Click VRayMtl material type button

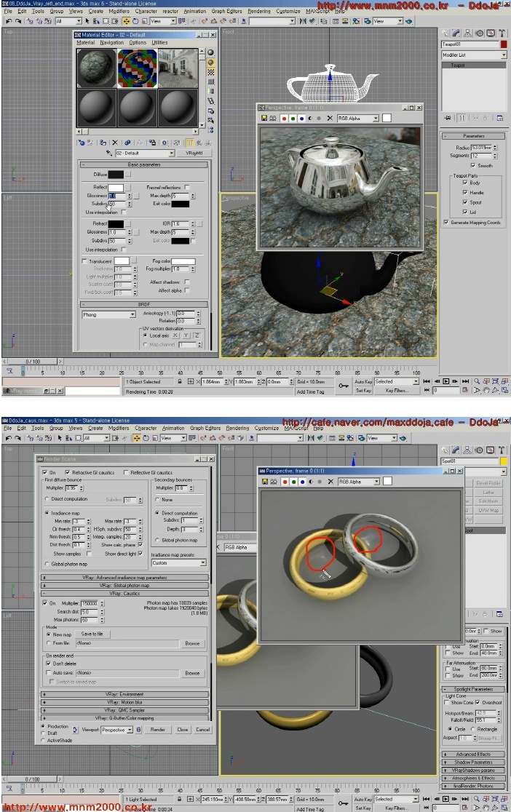194,154
